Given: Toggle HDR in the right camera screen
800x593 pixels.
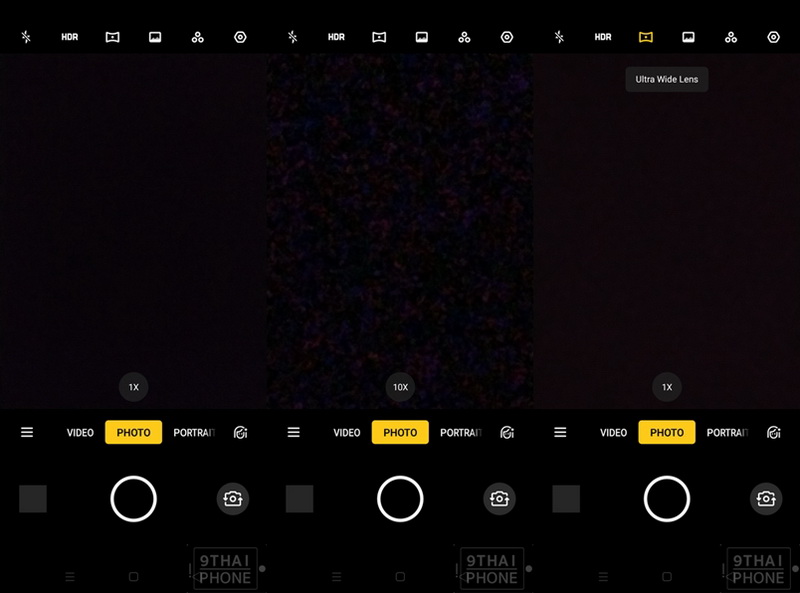Looking at the screenshot, I should point(603,37).
